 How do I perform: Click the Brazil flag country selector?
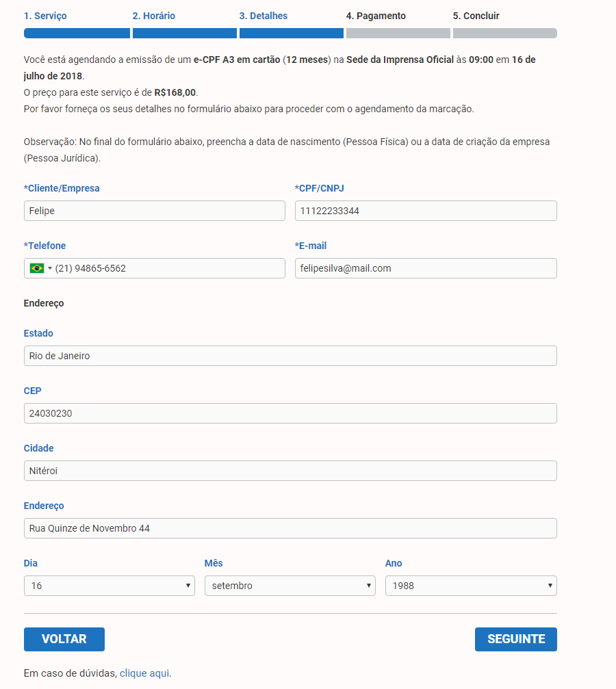click(40, 268)
